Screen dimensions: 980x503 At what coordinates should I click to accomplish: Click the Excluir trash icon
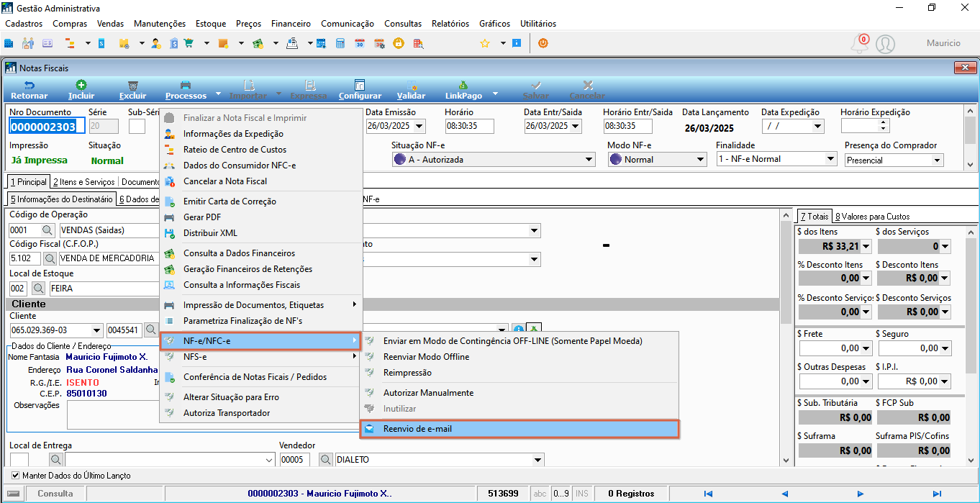click(132, 85)
